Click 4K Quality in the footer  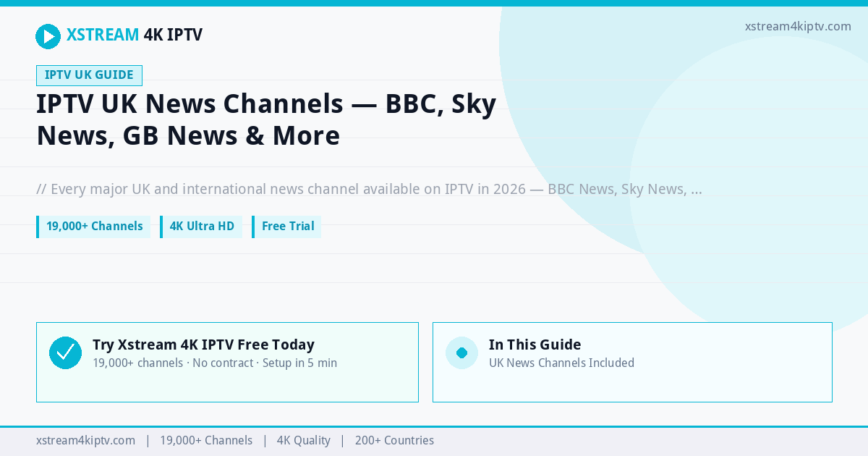pyautogui.click(x=304, y=440)
